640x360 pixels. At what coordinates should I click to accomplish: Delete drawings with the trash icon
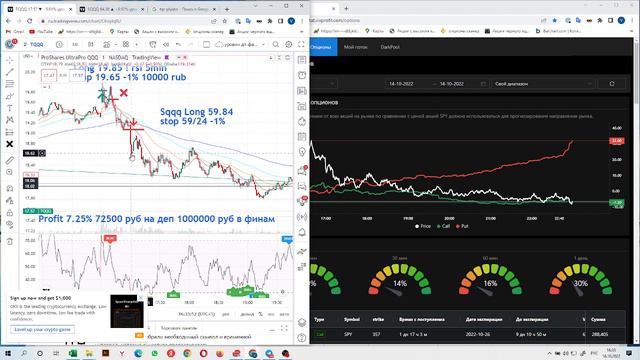tap(10, 242)
